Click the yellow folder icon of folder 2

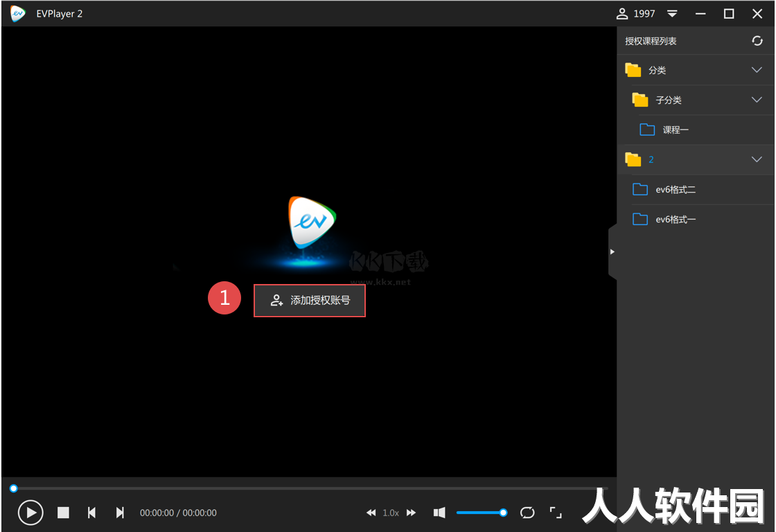click(633, 159)
